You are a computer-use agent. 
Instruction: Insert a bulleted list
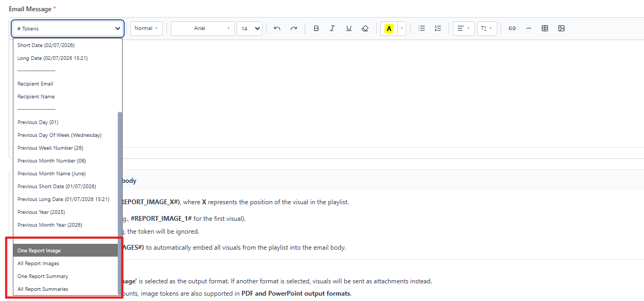coord(421,28)
